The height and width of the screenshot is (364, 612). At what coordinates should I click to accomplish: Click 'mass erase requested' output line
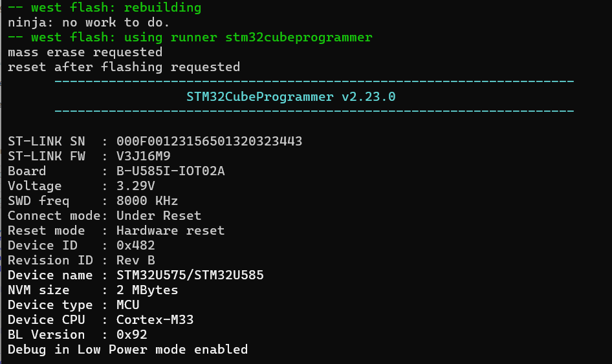tap(85, 52)
